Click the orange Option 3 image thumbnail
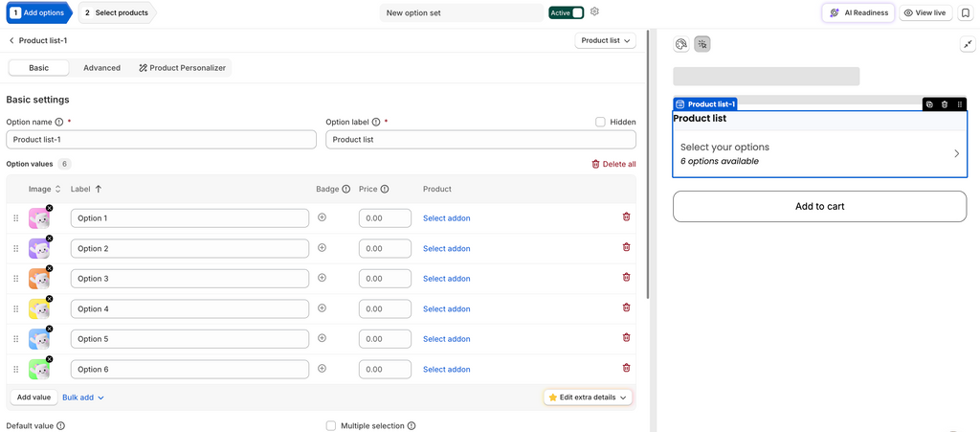980x432 pixels. (x=38, y=279)
